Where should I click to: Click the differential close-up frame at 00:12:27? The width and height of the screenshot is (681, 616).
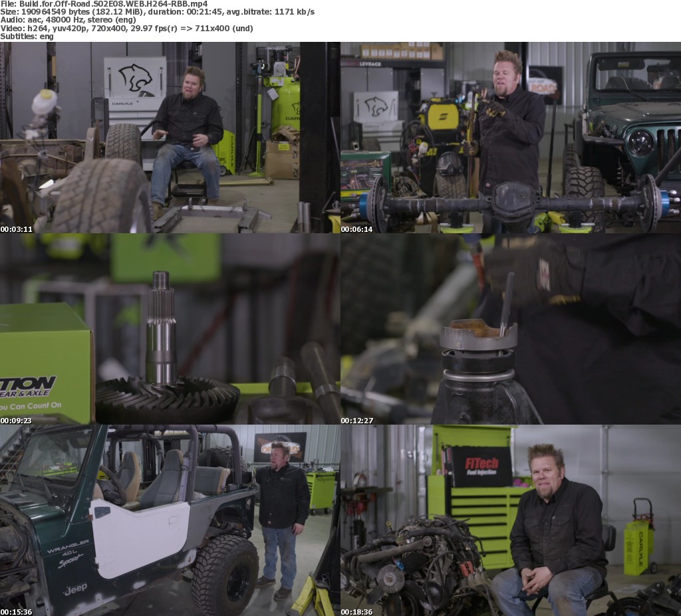pyautogui.click(x=510, y=329)
